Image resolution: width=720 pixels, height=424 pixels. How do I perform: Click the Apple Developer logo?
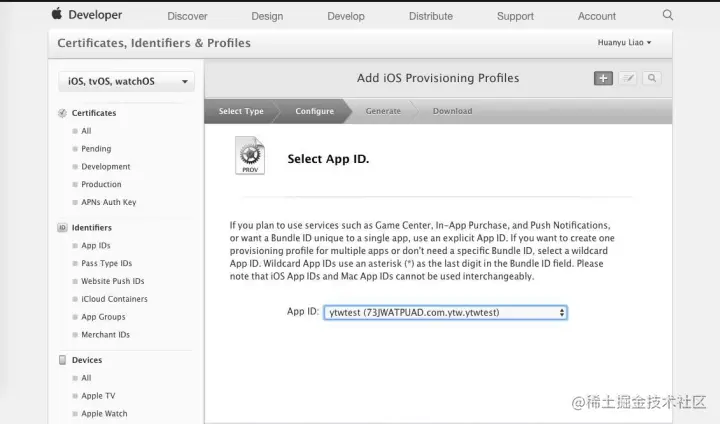tap(56, 14)
